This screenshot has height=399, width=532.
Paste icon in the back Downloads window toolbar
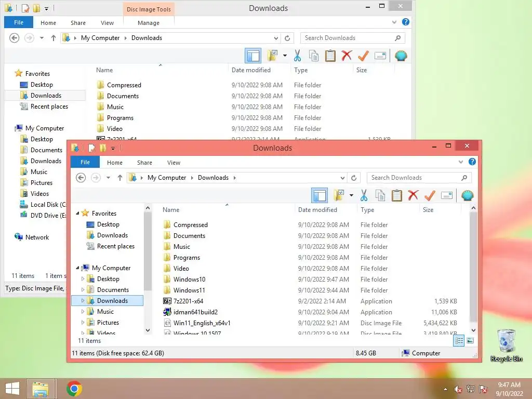coord(330,56)
